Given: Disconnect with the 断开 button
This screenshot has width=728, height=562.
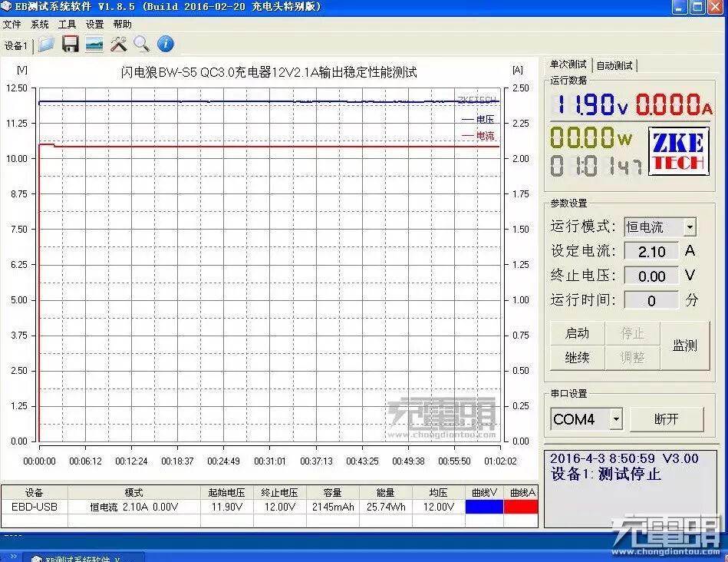Looking at the screenshot, I should [x=667, y=419].
